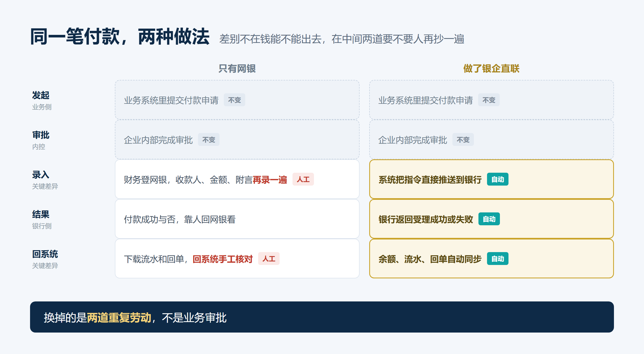Screen dimensions: 644x354
Task: Click the 不变 tag beside 银企直联 完成审批
Action: 463,139
